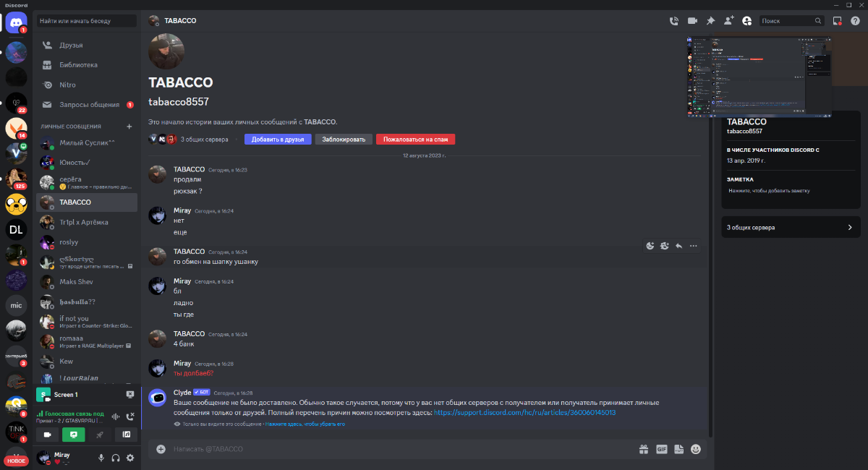Open the GIF picker
This screenshot has width=868, height=470.
tap(661, 449)
